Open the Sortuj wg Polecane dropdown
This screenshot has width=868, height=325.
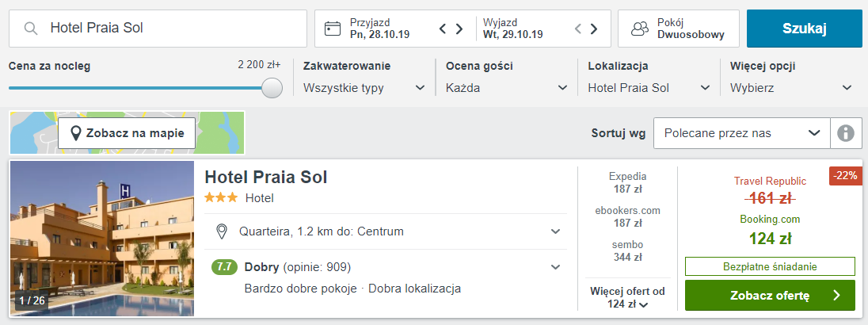tap(742, 133)
